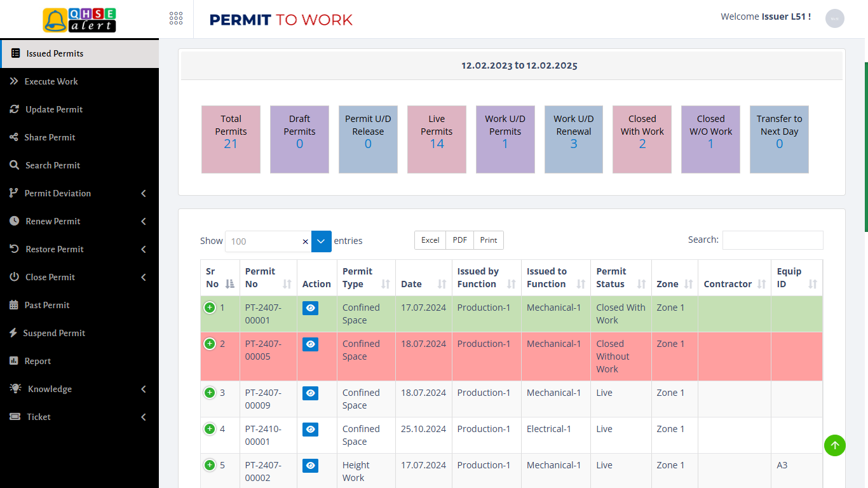This screenshot has height=488, width=868.
Task: Expand the Renew Permit submenu
Action: coord(52,221)
